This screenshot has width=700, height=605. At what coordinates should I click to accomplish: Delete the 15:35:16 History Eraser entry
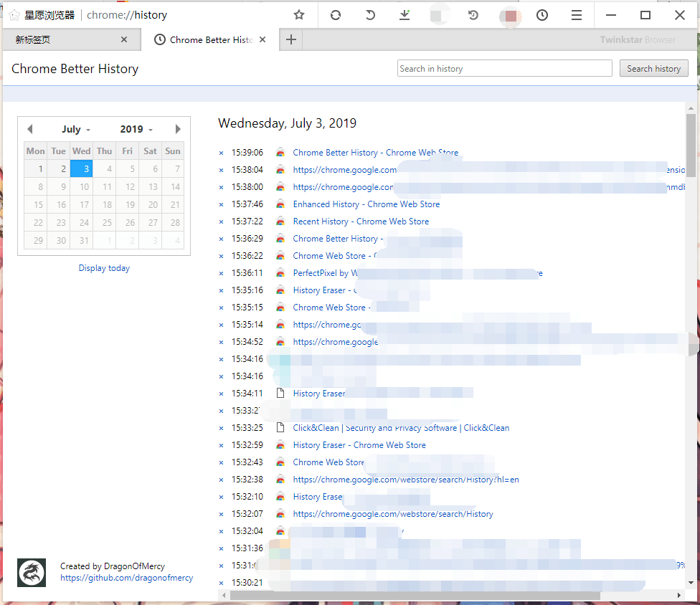[221, 290]
